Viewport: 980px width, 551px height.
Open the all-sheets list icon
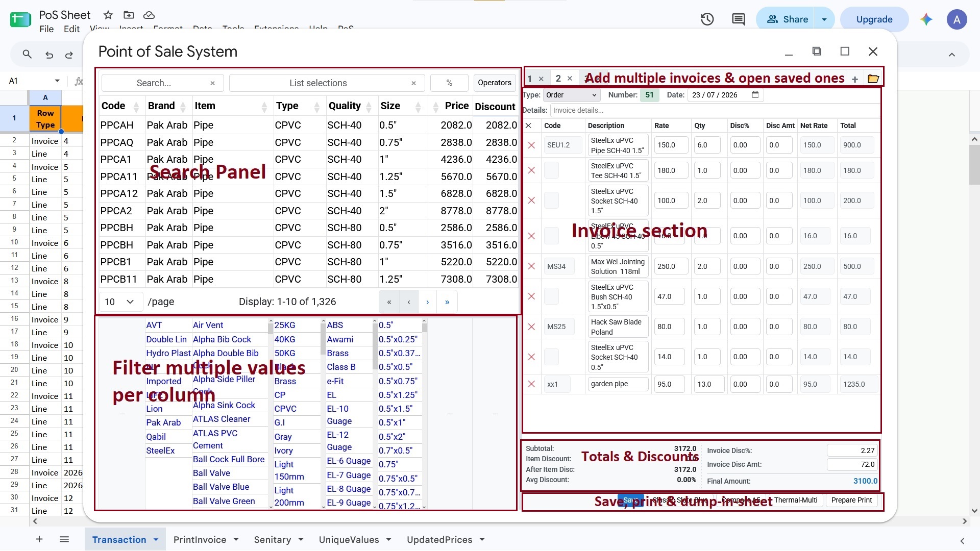coord(64,539)
